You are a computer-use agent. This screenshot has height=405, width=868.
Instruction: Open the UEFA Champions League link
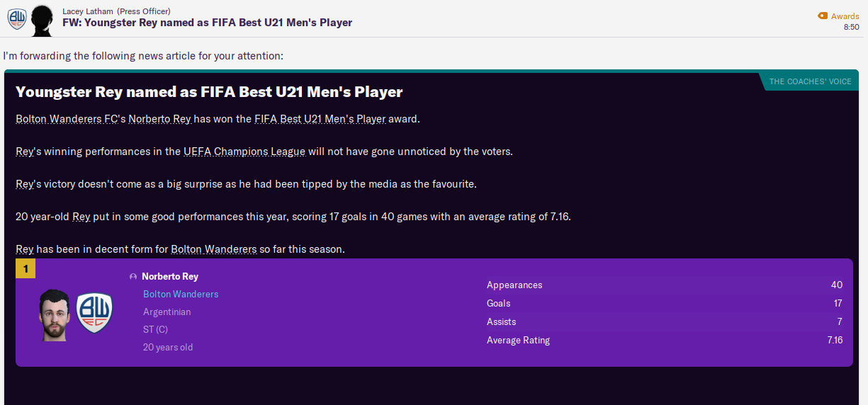(x=244, y=152)
